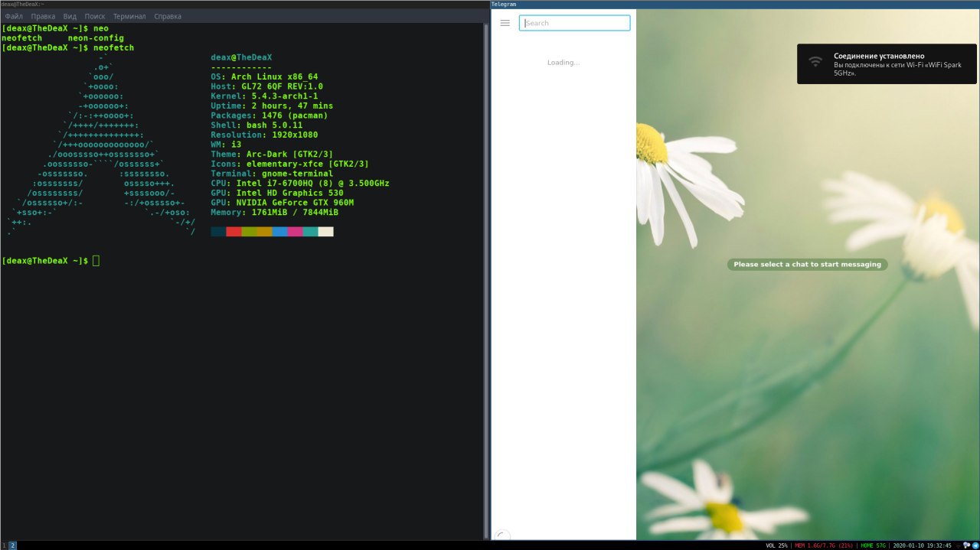This screenshot has height=550, width=980.
Task: Click the 'CPU: Intel i7-6700HQ' line
Action: 300,184
